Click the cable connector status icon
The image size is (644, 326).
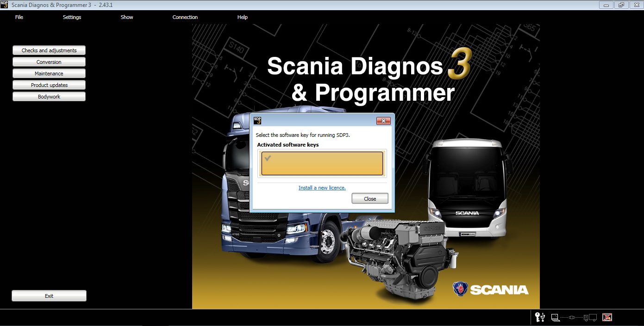pos(571,317)
